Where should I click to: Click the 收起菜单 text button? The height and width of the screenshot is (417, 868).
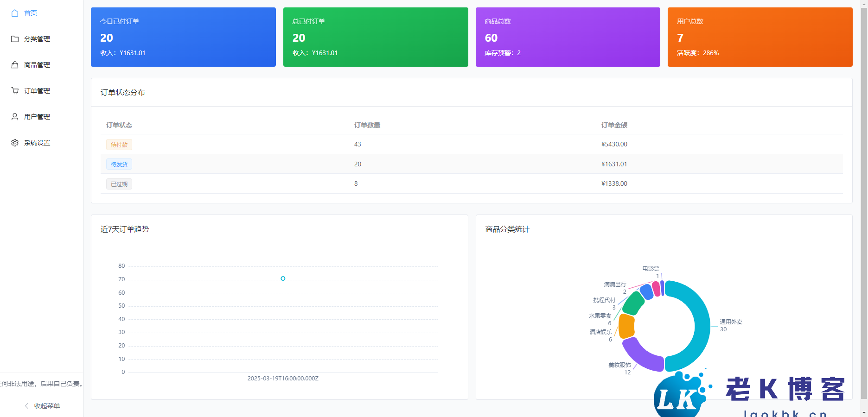47,406
